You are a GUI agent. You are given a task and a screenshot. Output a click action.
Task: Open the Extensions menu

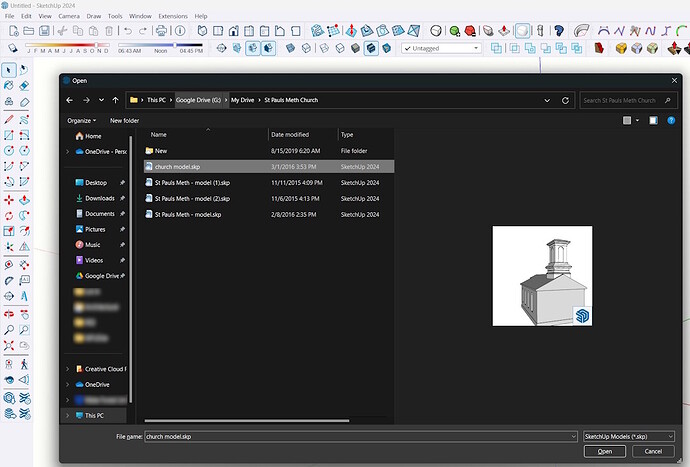pyautogui.click(x=172, y=17)
